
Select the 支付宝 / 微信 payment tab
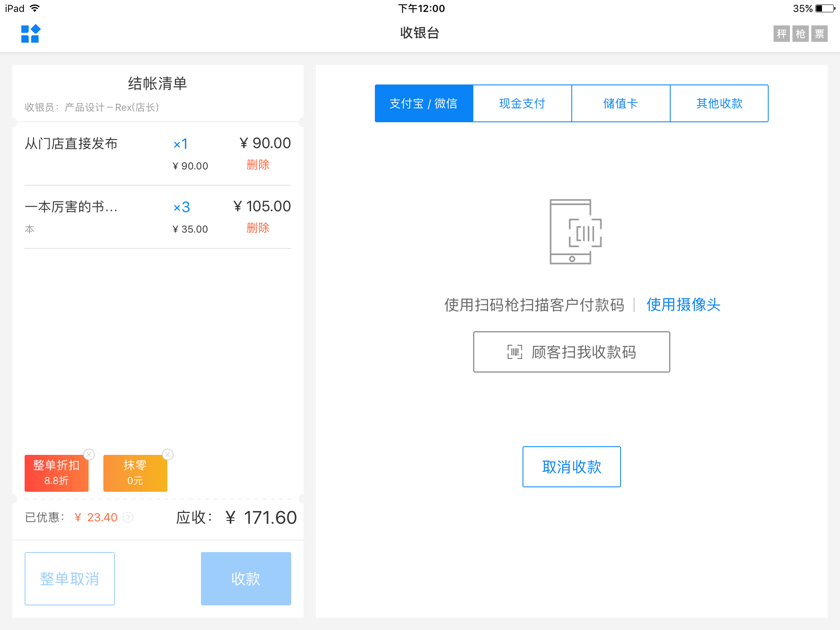point(424,103)
